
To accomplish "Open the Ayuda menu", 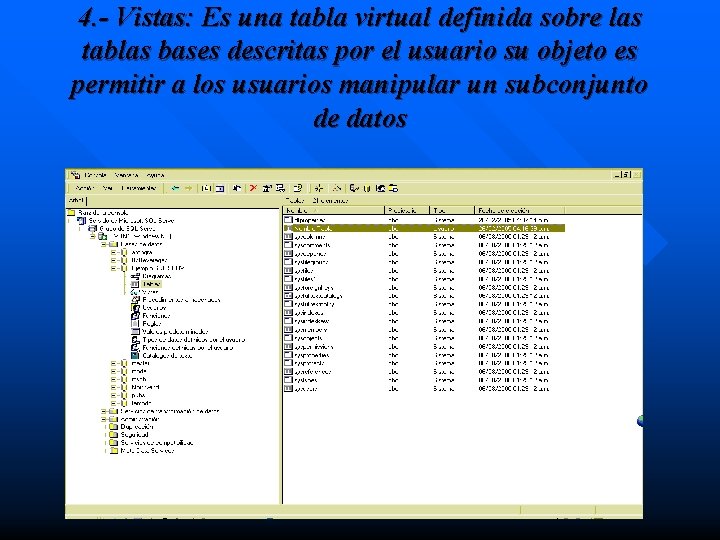I will tap(155, 175).
